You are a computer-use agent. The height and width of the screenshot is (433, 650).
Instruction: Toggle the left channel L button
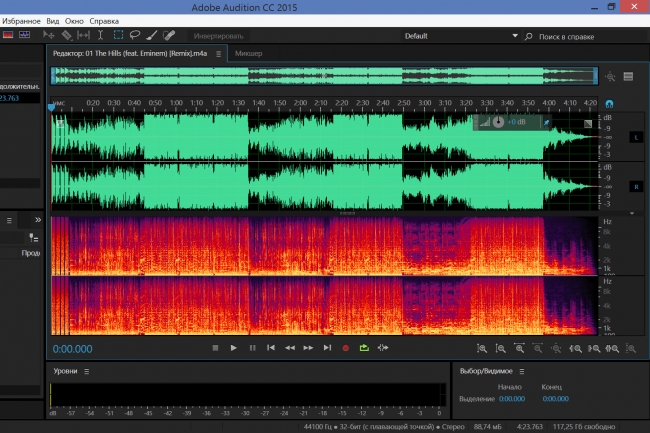click(x=636, y=137)
